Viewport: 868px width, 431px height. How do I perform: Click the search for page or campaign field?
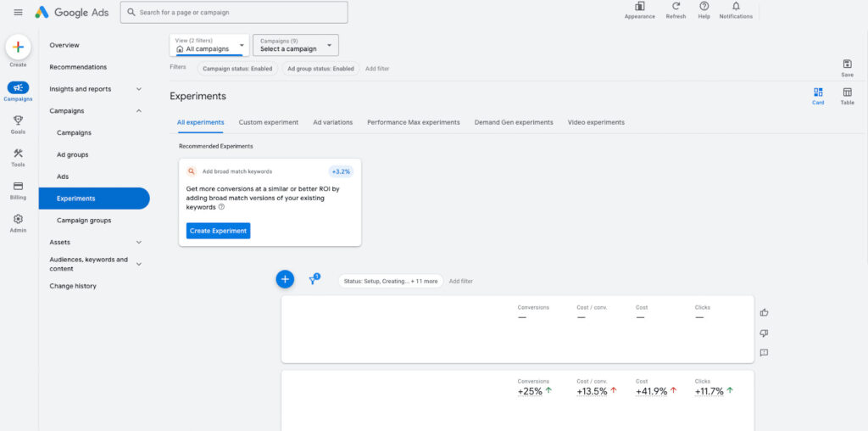234,13
